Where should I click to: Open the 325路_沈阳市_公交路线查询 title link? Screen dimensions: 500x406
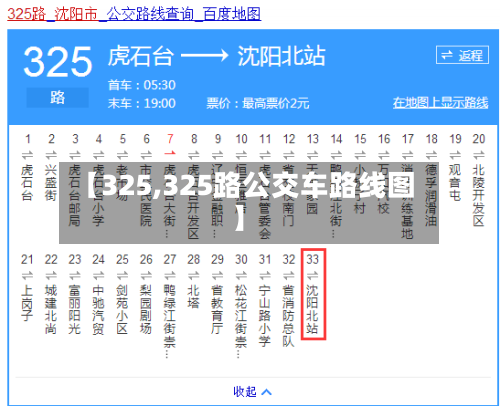tap(134, 14)
